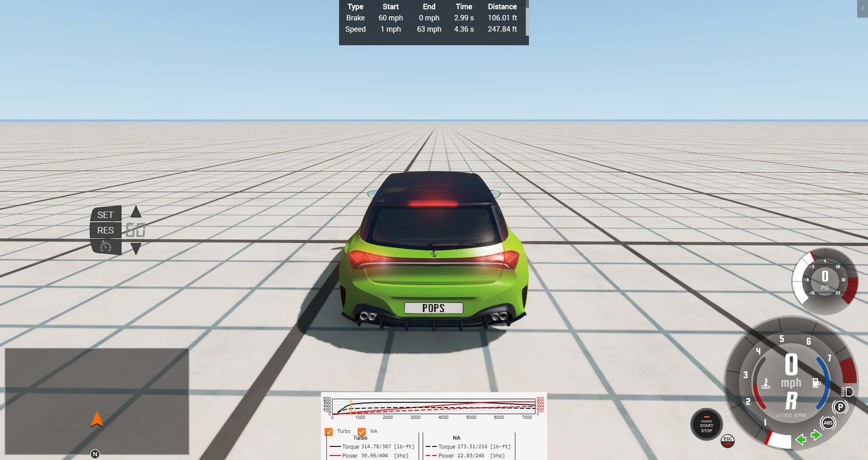Click the x1000 RPM label
Screen dimensions: 868x460
coord(791,415)
